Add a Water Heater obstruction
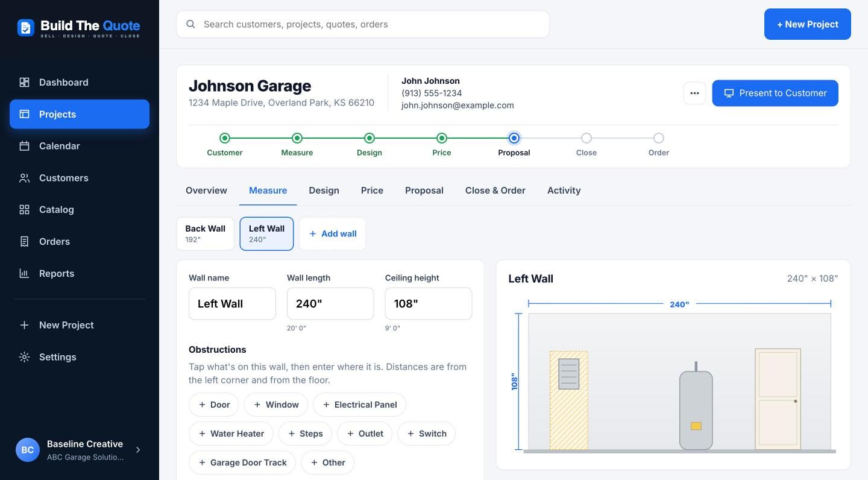Viewport: 868px width, 480px height. click(x=231, y=434)
